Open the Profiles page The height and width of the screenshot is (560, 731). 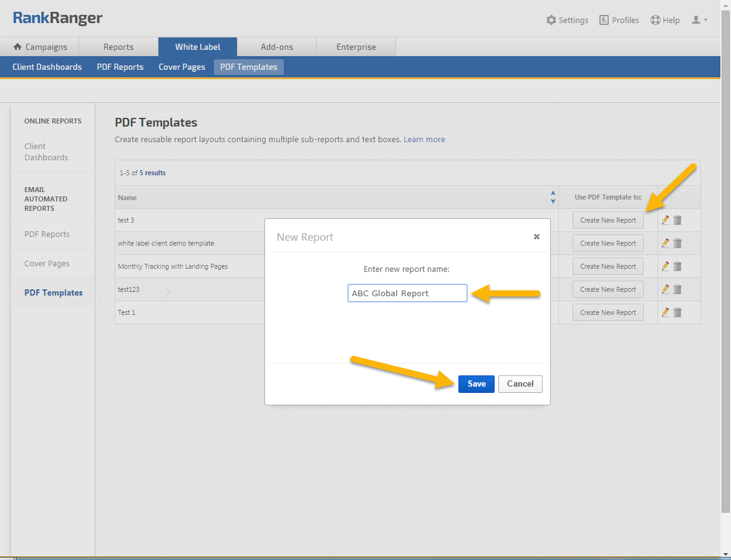[x=619, y=20]
